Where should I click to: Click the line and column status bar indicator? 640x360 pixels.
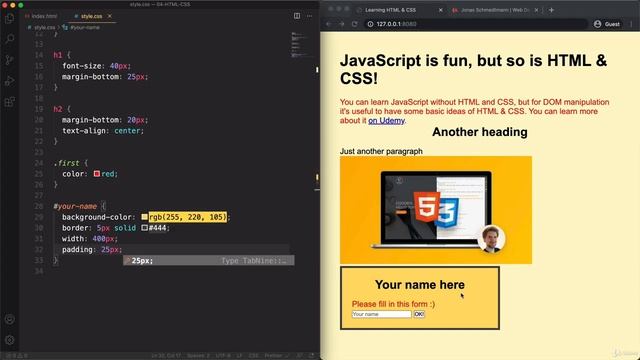pos(166,356)
